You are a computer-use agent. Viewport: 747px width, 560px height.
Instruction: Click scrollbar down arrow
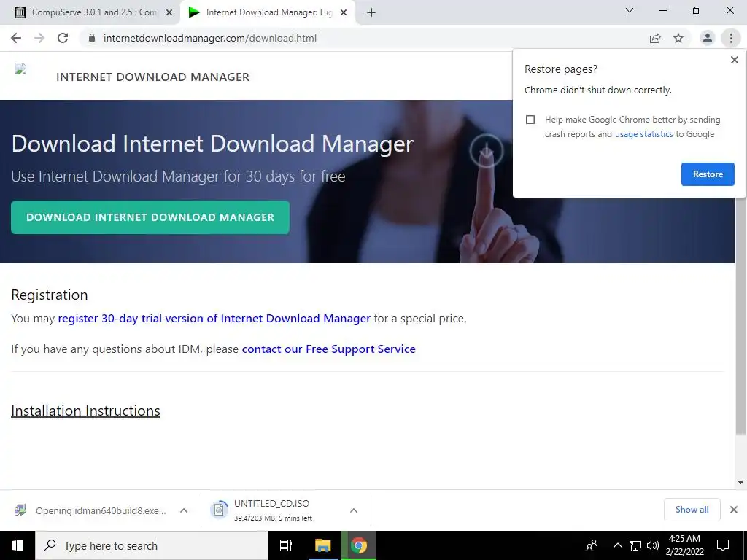click(740, 483)
